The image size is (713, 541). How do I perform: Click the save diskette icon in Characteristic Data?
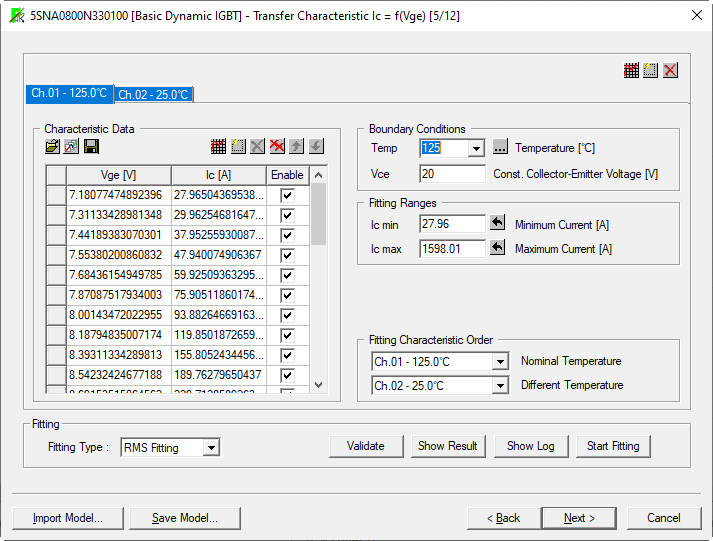pyautogui.click(x=91, y=146)
